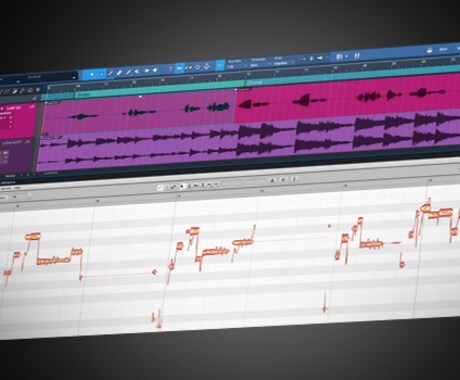Select the Arrow tool in Studio One toolbar
This screenshot has height=380, width=460.
pyautogui.click(x=92, y=74)
